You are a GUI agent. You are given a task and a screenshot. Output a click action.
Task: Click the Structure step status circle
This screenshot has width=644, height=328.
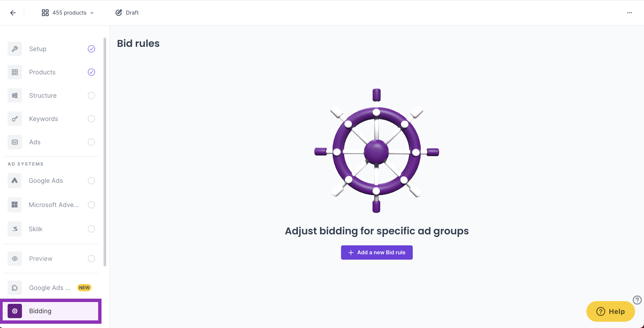91,95
